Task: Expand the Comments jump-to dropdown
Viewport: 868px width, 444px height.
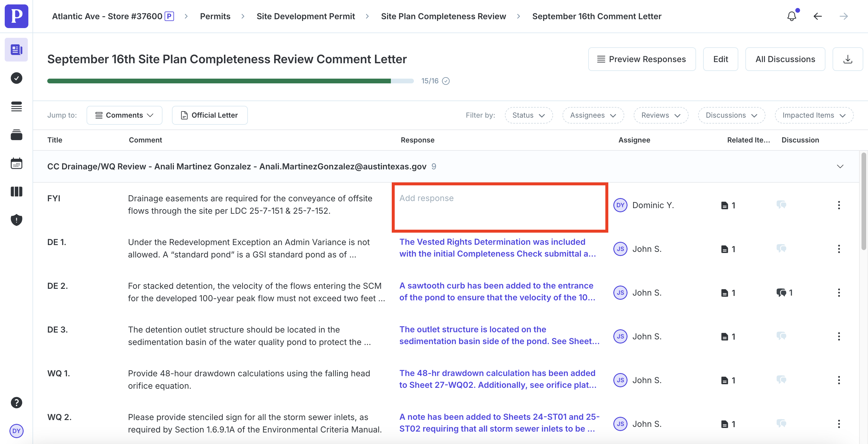Action: coord(124,115)
